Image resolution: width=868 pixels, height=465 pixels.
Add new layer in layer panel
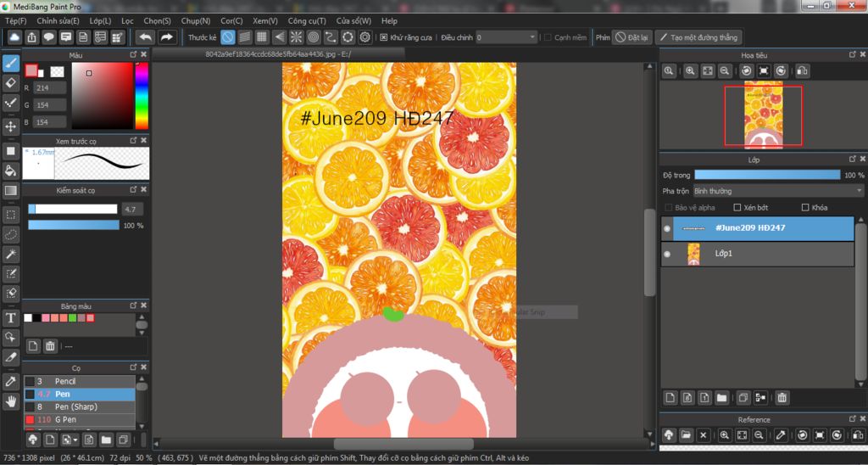(670, 397)
